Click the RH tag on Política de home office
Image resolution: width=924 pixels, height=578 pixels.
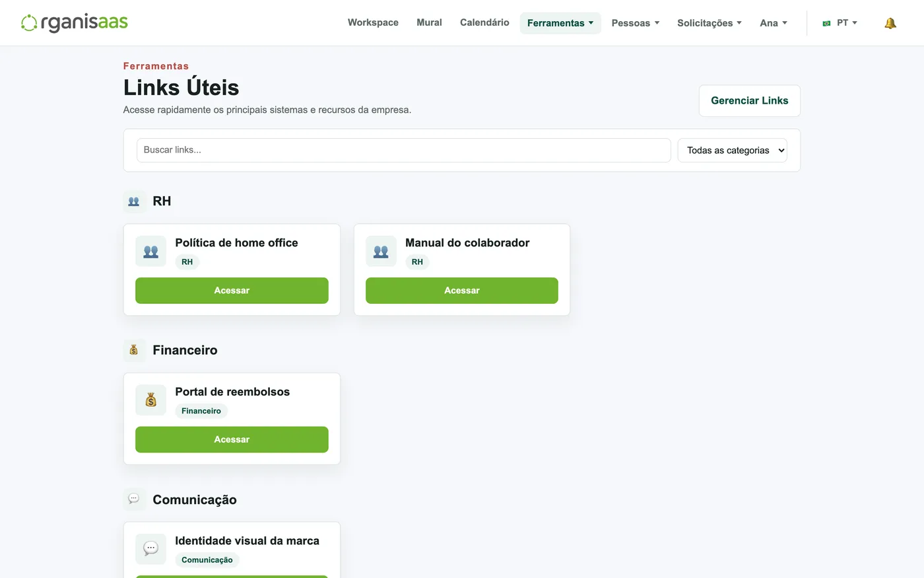tap(187, 262)
